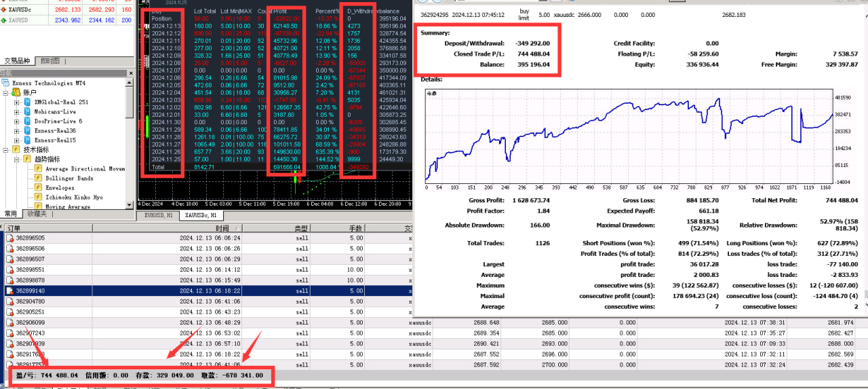Viewport: 868px width, 389px height.
Task: Click the order icon beside ticket 362896505
Action: tap(10, 238)
